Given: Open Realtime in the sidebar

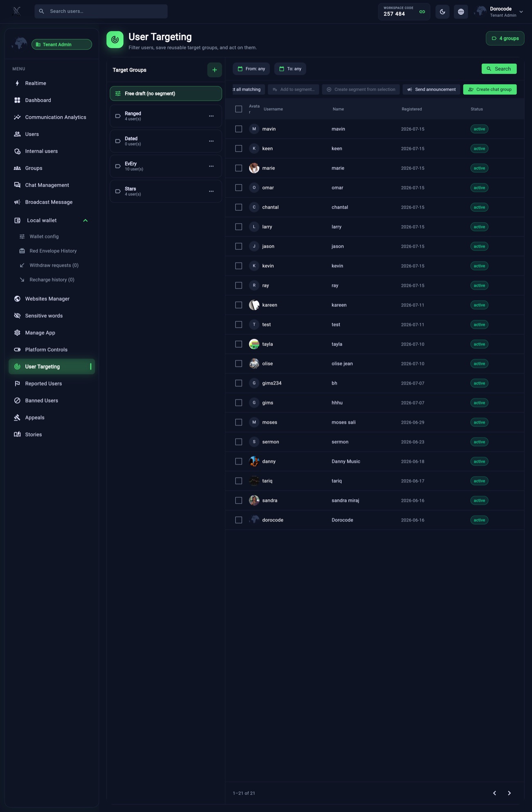Looking at the screenshot, I should [52, 83].
